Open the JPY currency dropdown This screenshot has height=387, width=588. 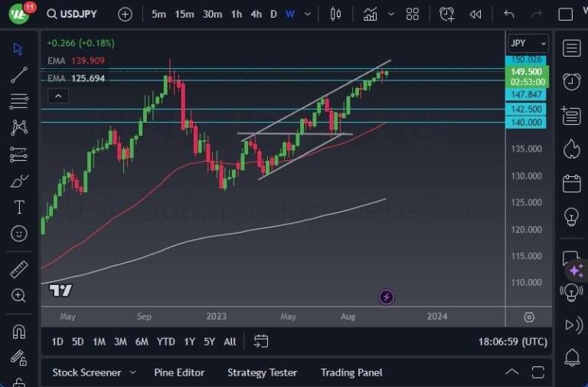pyautogui.click(x=528, y=43)
